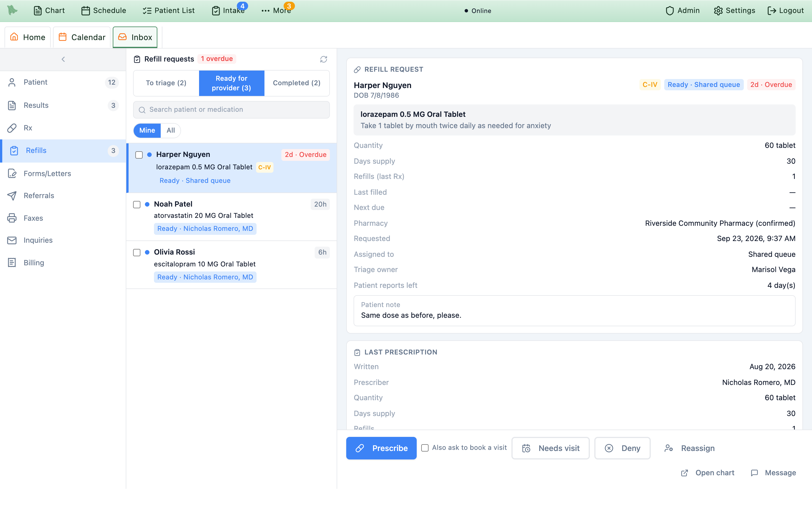Select Ready for provider (3) tab

coord(231,83)
